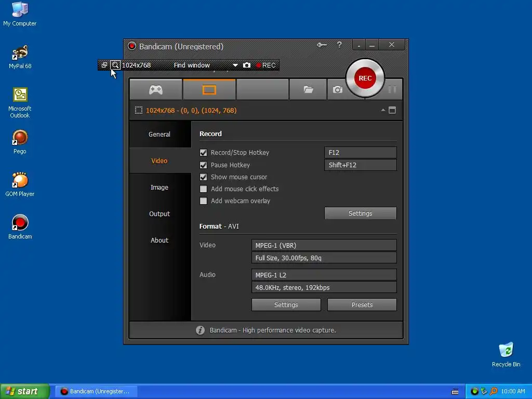Open the Presets button
532x399 pixels.
pyautogui.click(x=362, y=304)
